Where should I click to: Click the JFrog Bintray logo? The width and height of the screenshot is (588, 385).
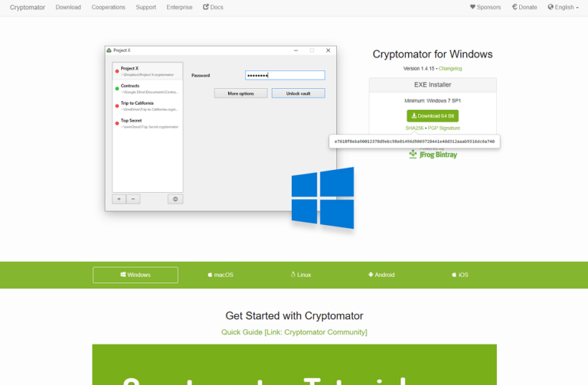pyautogui.click(x=433, y=155)
